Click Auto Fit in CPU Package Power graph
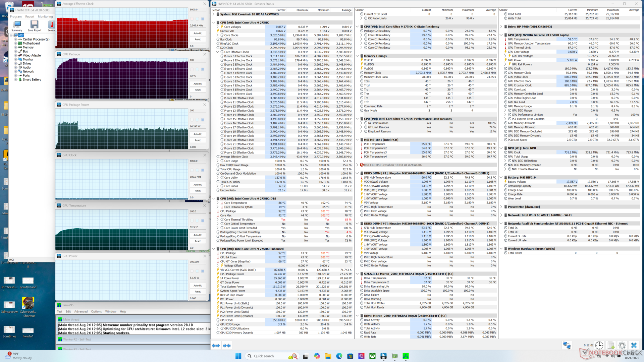Screen dimensions: 644x362 (x=198, y=134)
